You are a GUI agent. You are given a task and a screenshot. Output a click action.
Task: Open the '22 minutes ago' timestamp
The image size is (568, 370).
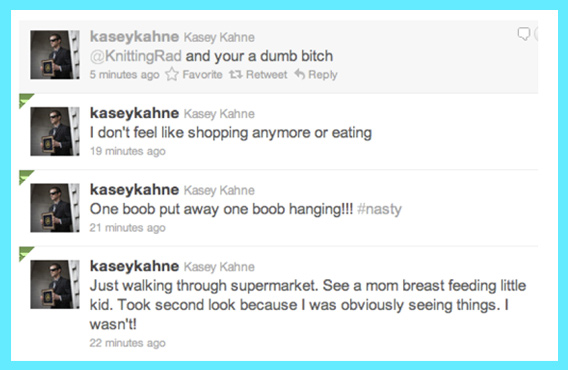click(128, 343)
